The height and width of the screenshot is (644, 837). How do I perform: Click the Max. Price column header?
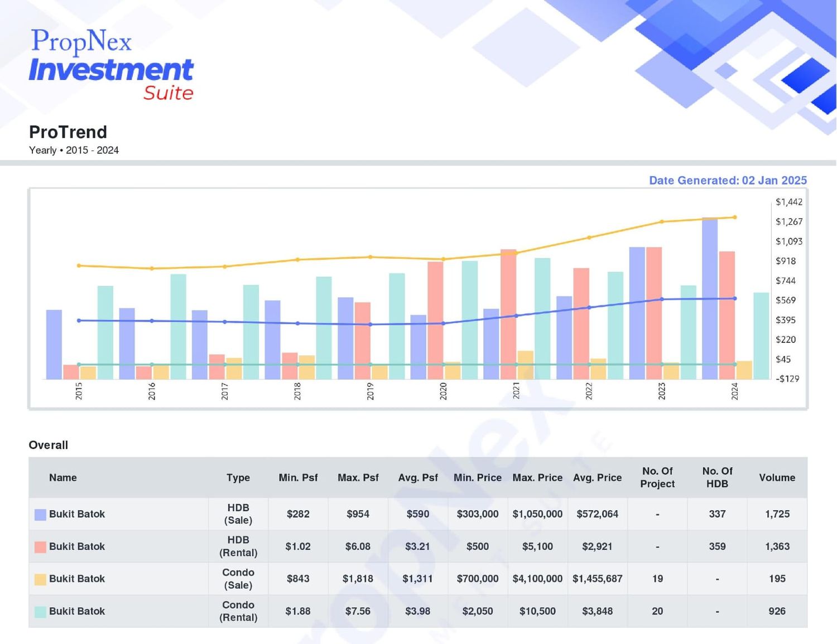pyautogui.click(x=537, y=478)
